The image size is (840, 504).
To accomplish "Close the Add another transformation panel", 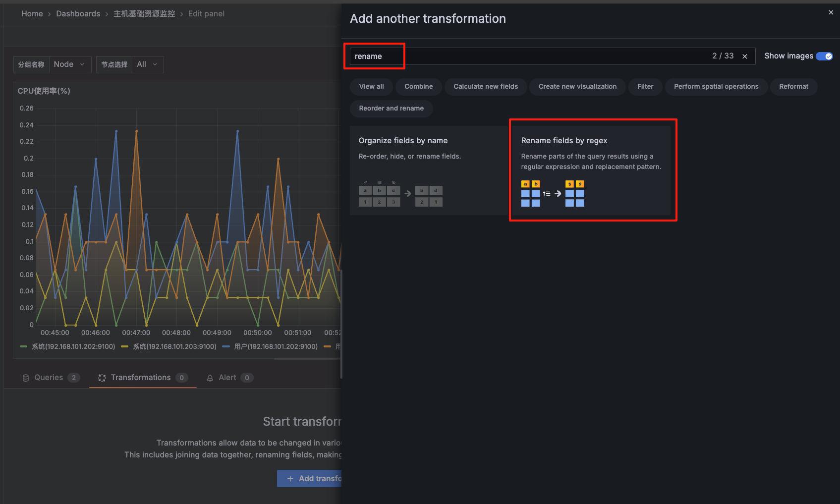I will 831,12.
